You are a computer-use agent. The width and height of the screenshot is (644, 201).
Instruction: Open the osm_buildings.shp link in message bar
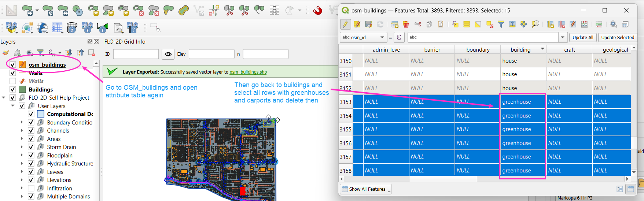click(x=248, y=72)
